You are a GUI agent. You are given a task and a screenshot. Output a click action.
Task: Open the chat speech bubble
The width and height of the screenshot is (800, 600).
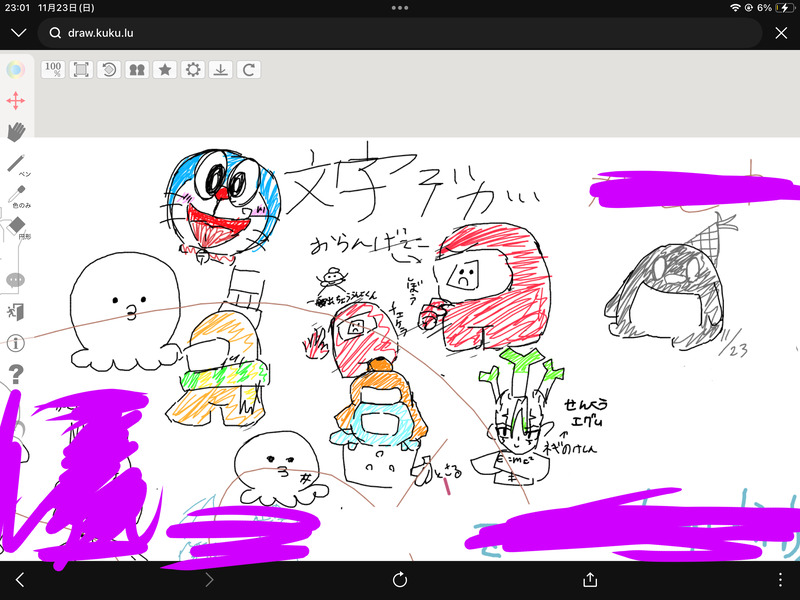point(15,280)
